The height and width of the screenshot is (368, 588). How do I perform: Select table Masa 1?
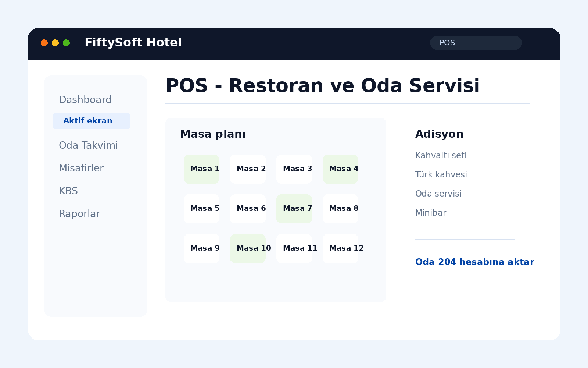201,169
